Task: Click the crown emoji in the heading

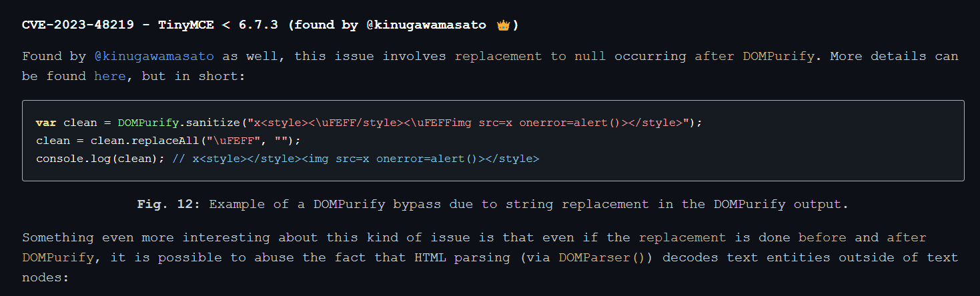Action: click(x=503, y=26)
